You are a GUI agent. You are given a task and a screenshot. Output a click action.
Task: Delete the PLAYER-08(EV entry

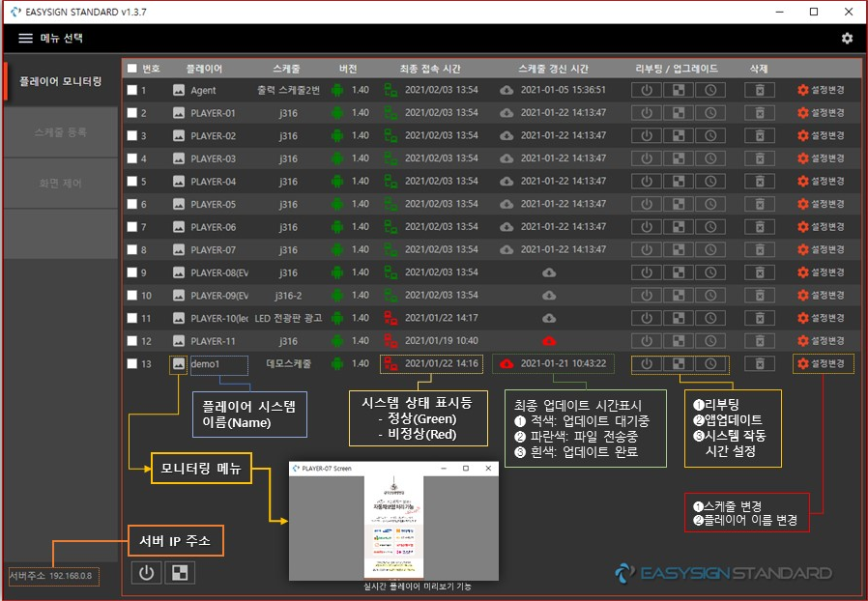760,272
